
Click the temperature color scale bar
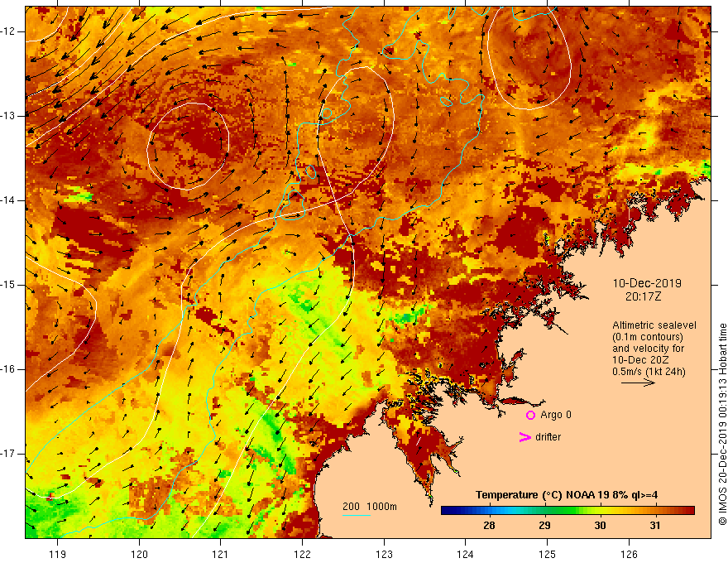(568, 511)
